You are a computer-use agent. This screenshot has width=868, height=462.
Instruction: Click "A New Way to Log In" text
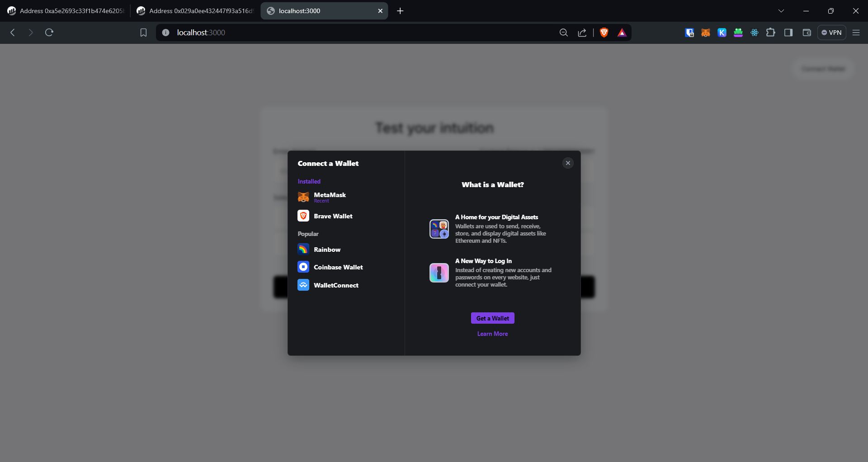pyautogui.click(x=483, y=261)
